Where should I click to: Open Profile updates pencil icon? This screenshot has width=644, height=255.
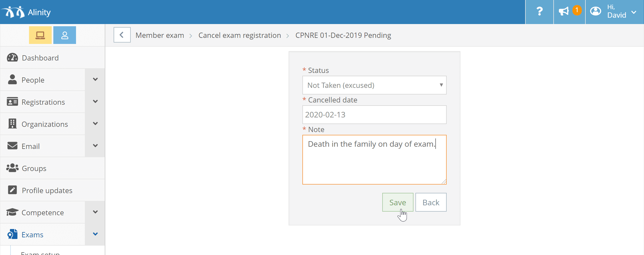coord(12,190)
